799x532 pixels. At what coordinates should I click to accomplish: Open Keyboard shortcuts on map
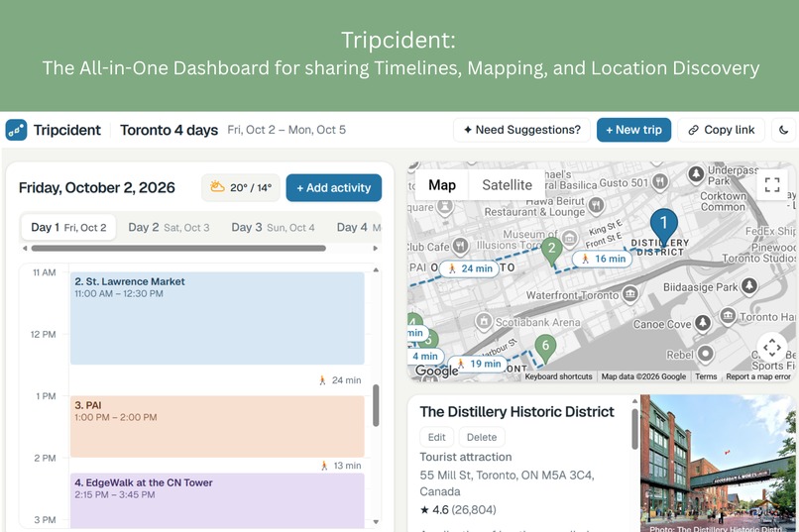[x=558, y=376]
